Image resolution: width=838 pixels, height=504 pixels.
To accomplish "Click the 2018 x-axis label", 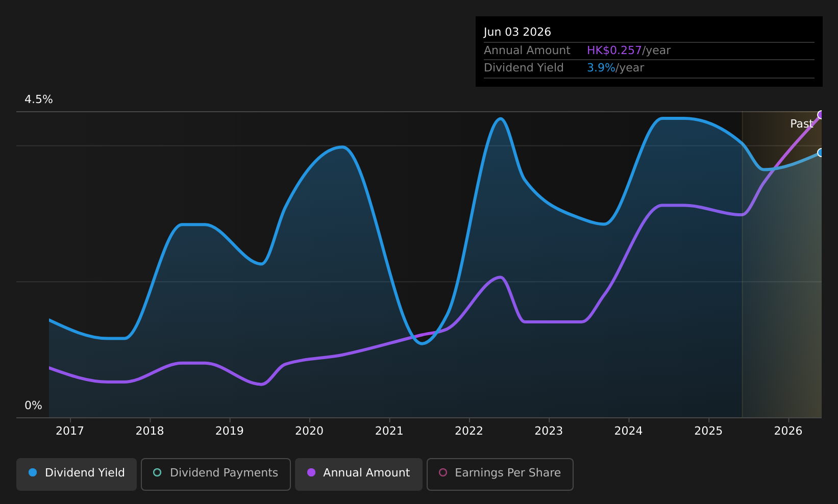I will 150,431.
